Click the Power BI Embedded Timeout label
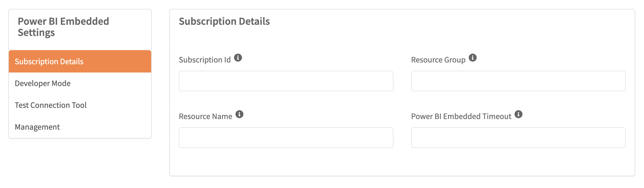Viewport: 644px width, 188px height. (461, 116)
